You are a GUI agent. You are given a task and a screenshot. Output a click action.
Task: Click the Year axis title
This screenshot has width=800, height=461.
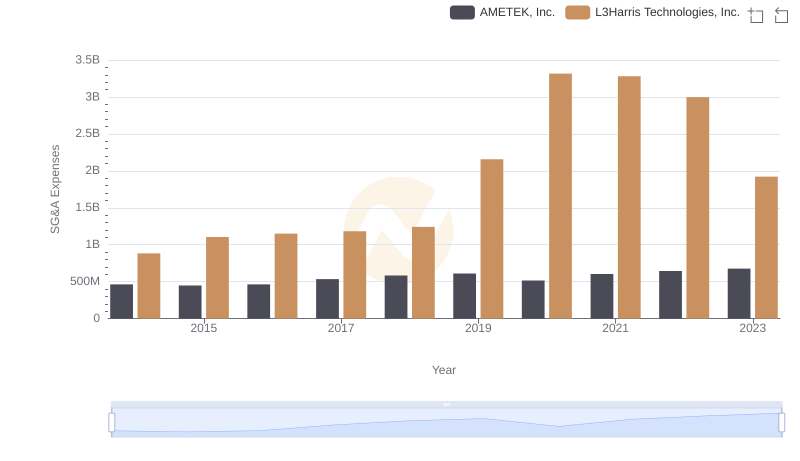tap(444, 370)
